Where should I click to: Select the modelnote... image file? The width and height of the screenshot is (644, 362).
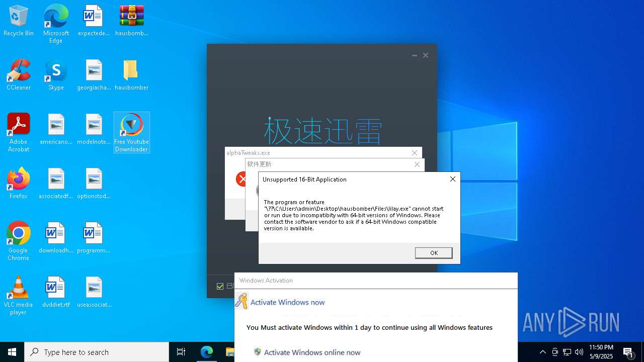[x=94, y=130]
